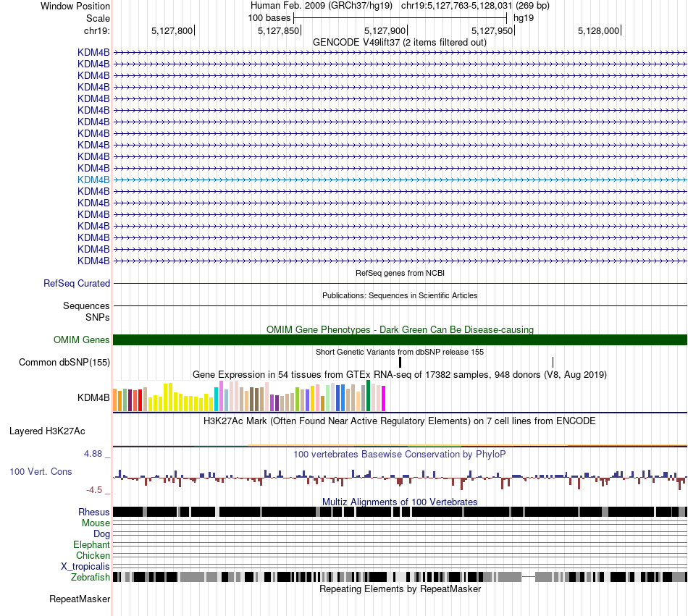
Task: Click the light-blue highlighted KDM4B transcript label
Action: pyautogui.click(x=93, y=180)
